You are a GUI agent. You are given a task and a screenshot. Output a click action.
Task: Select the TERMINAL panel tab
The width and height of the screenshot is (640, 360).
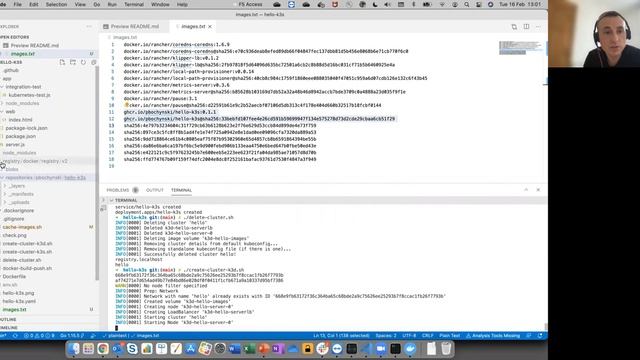point(181,190)
